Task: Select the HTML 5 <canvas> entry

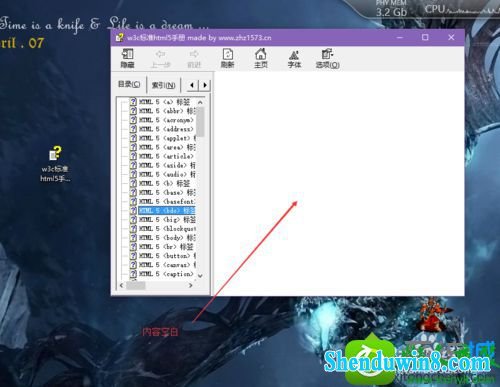Action: point(162,265)
